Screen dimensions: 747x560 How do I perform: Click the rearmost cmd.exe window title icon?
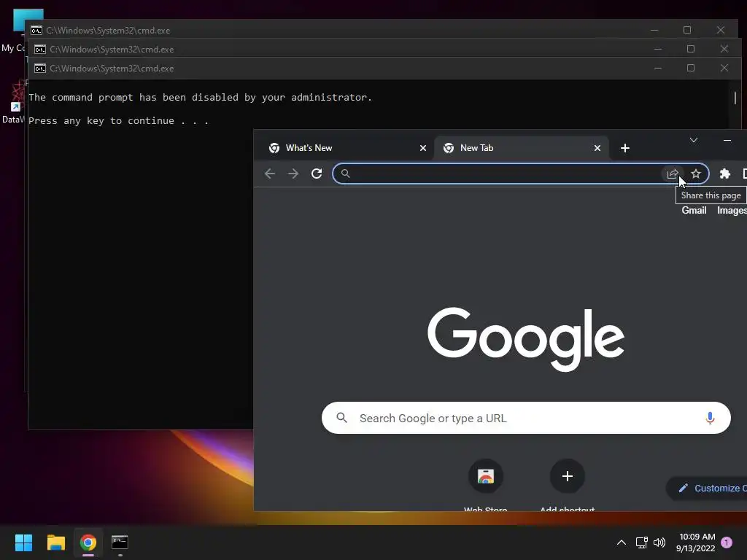tap(36, 31)
